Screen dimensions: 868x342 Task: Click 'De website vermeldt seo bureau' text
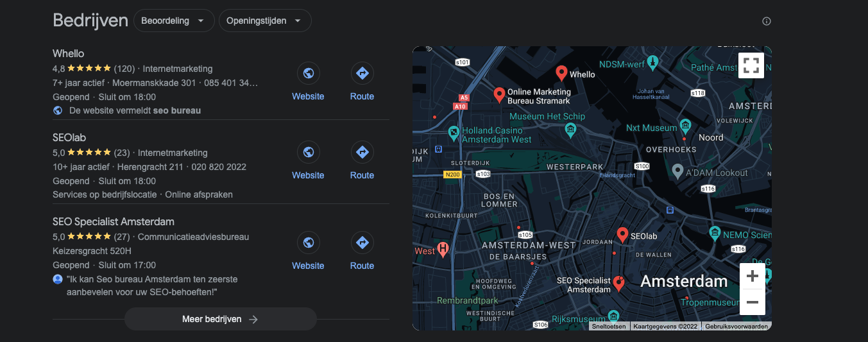[135, 110]
